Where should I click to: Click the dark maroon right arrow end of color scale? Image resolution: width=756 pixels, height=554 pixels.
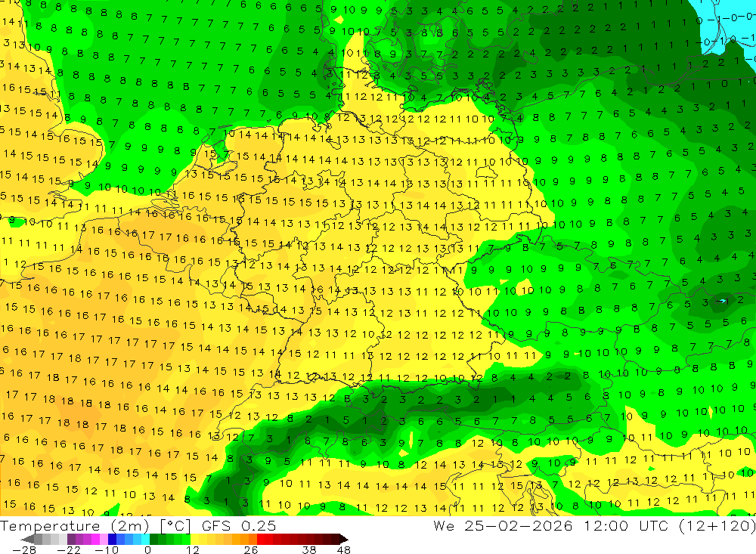[x=344, y=539]
